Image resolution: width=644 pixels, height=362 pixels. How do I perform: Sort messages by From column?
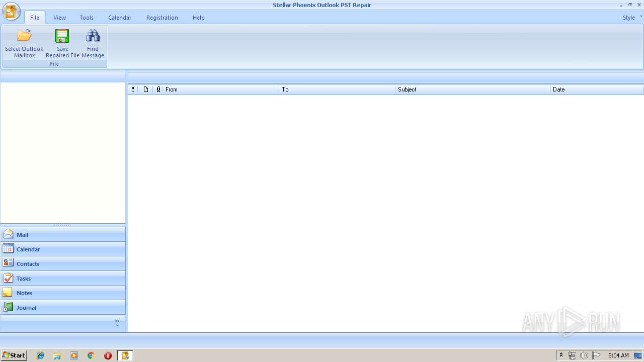click(x=221, y=89)
